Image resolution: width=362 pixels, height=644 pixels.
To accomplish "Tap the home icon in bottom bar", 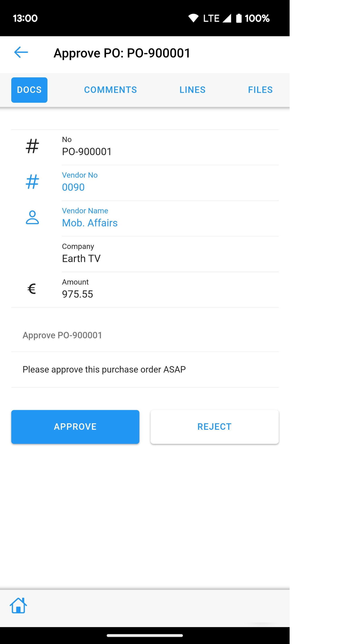I will (x=18, y=605).
